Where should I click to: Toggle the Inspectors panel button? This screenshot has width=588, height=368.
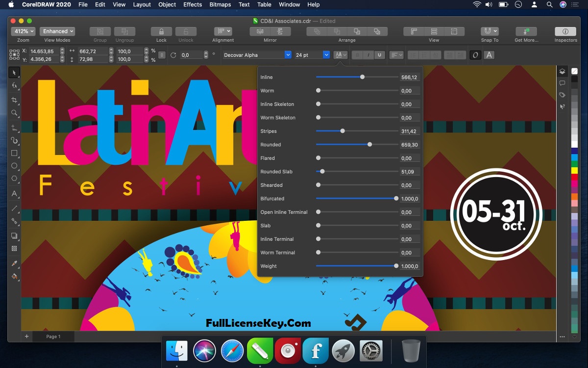point(565,31)
